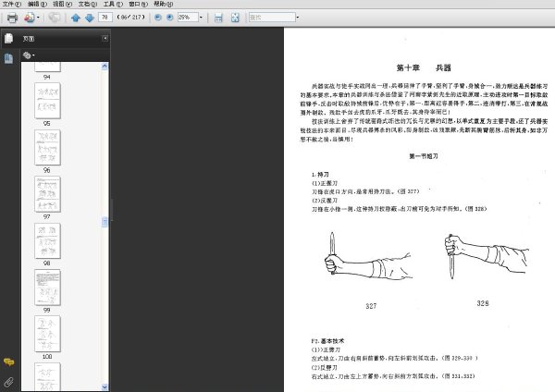Click the colorful collaborate icon in the toolbar
This screenshot has height=392, width=555.
tap(30, 18)
